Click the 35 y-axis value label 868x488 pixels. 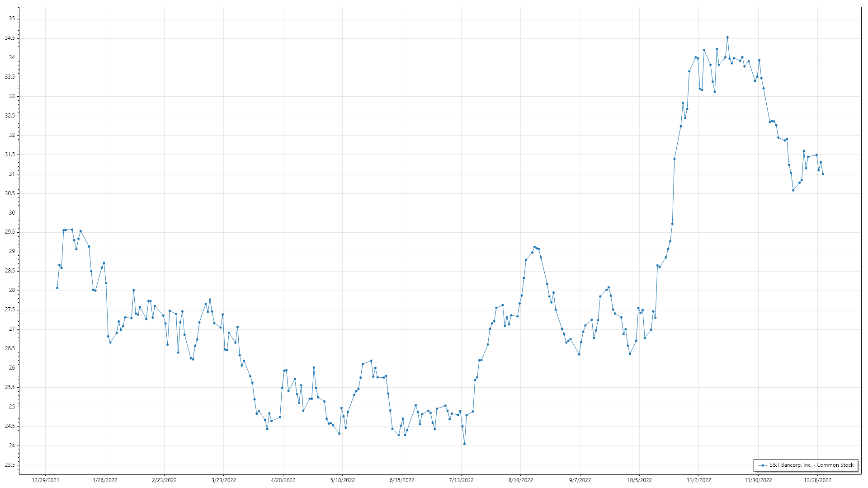[x=12, y=19]
